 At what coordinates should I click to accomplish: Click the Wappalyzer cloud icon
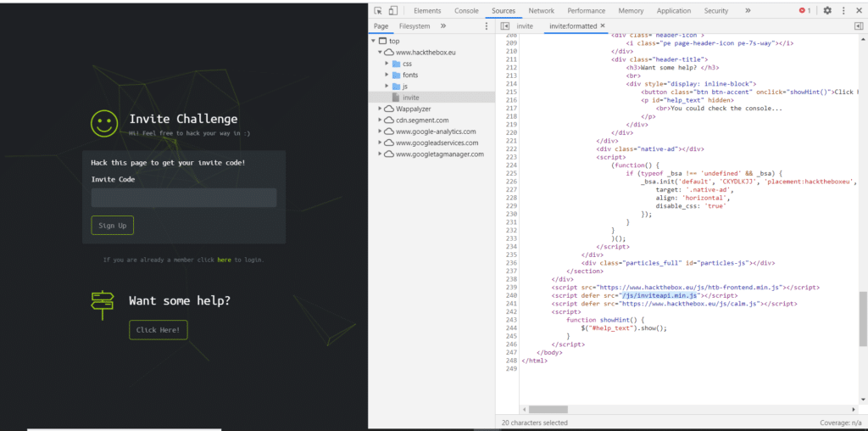(x=389, y=109)
